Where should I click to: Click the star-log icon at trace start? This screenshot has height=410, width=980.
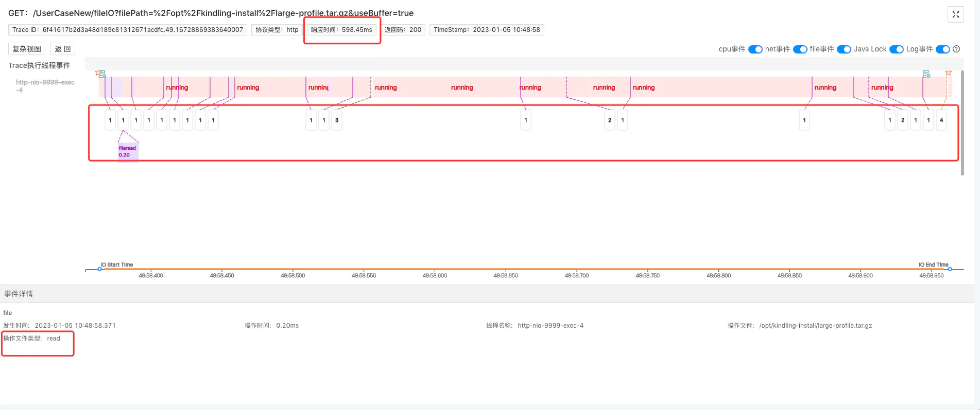(x=100, y=74)
